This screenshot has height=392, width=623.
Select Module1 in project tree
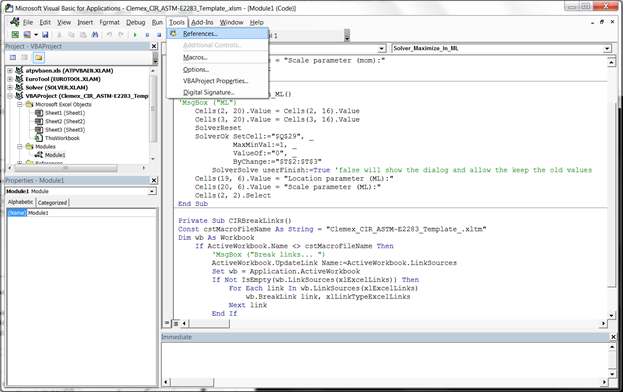coord(55,155)
